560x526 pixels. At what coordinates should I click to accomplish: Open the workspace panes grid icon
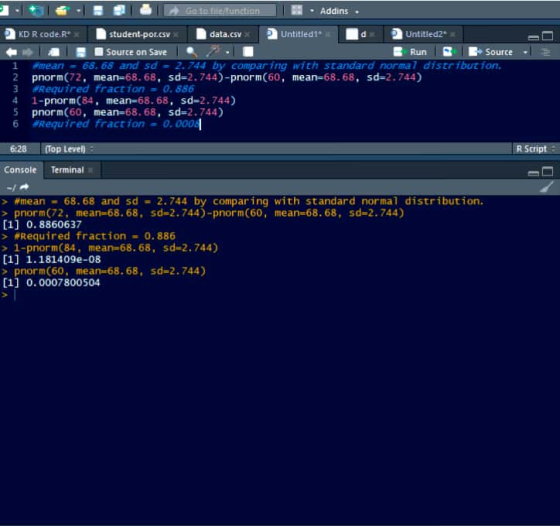[x=296, y=10]
